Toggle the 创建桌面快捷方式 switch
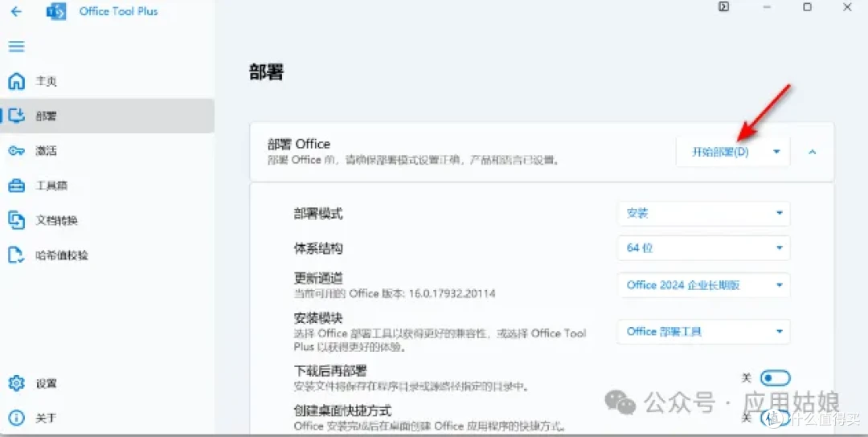 [x=775, y=418]
